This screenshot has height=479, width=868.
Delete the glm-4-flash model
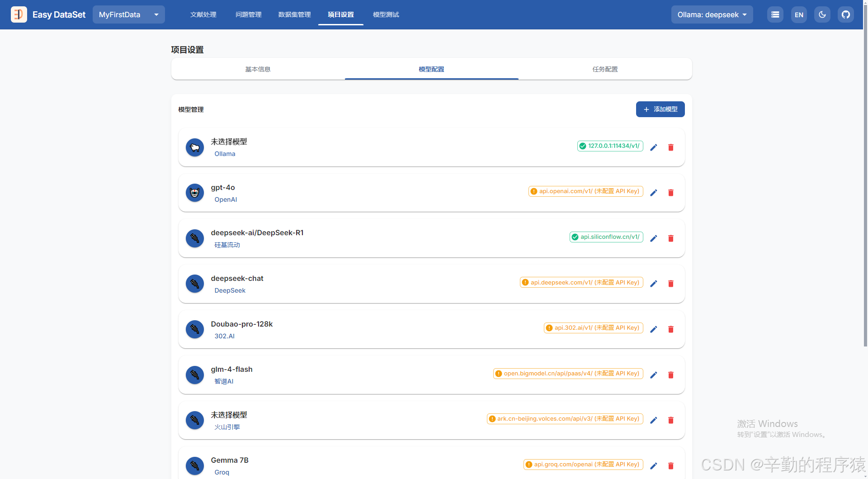(671, 375)
